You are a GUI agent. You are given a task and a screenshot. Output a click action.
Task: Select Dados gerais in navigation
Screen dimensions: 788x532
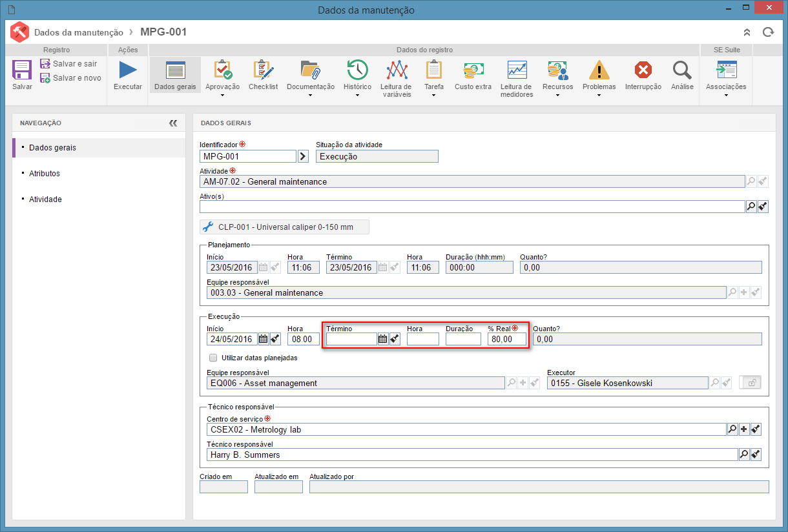[x=99, y=148]
